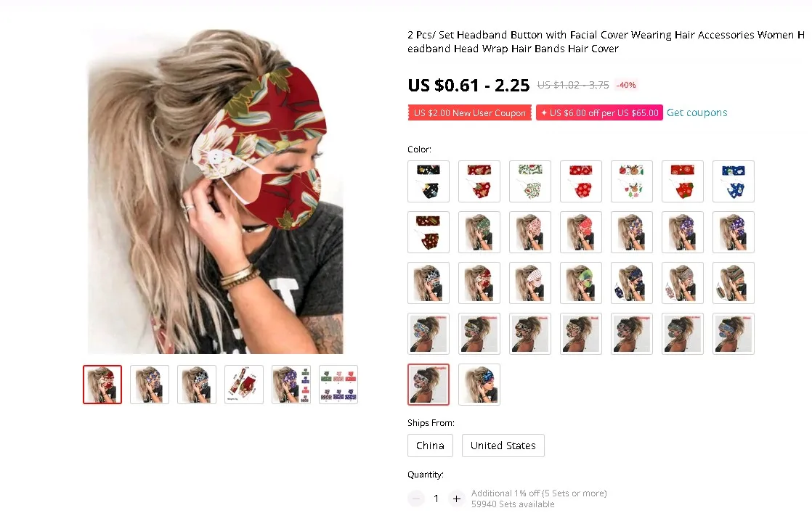Select China as ships from option
The image size is (812, 521).
(x=430, y=446)
